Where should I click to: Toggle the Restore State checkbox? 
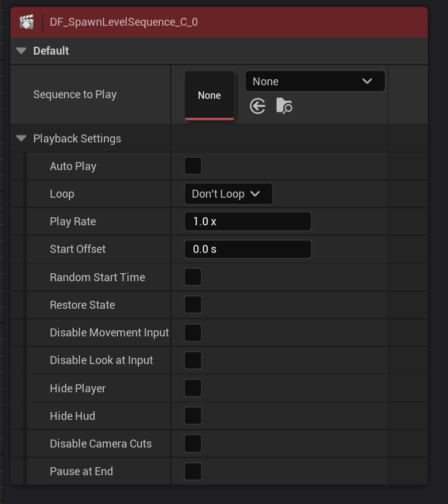[193, 304]
